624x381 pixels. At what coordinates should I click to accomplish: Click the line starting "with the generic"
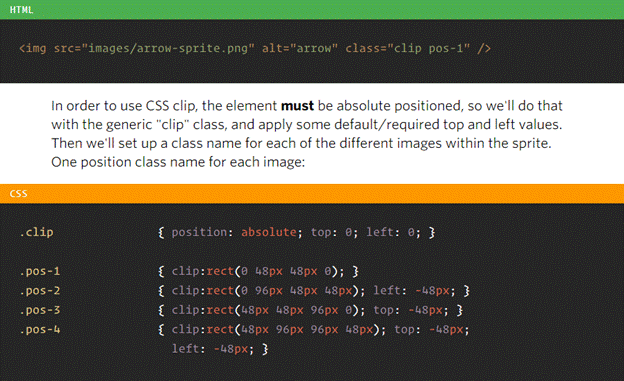click(306, 125)
